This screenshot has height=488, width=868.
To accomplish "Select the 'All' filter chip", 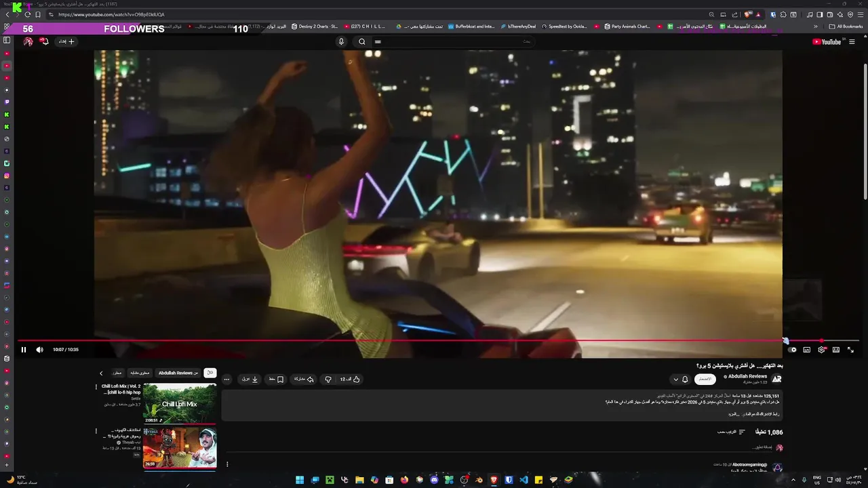I will [x=210, y=373].
